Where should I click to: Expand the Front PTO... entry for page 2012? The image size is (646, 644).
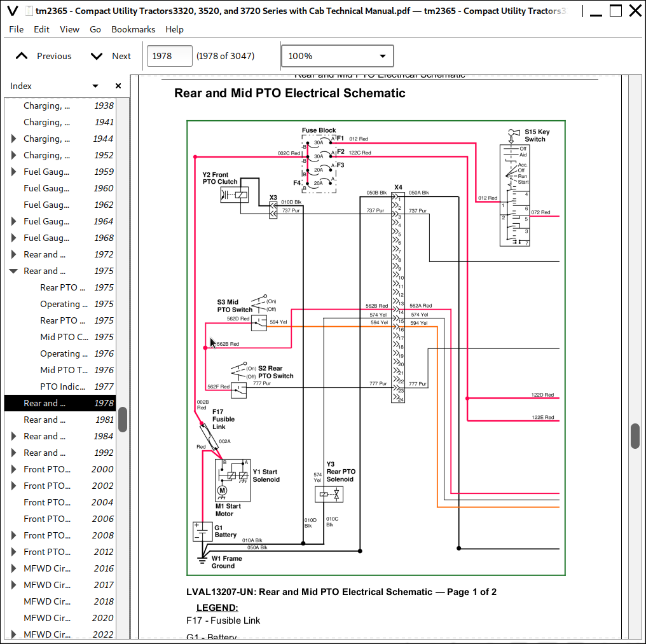pos(13,552)
